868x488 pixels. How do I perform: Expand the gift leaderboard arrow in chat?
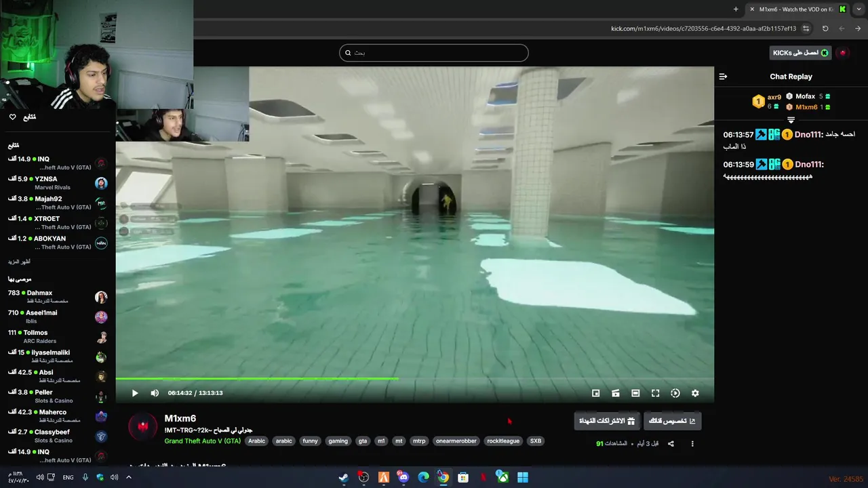(x=791, y=119)
